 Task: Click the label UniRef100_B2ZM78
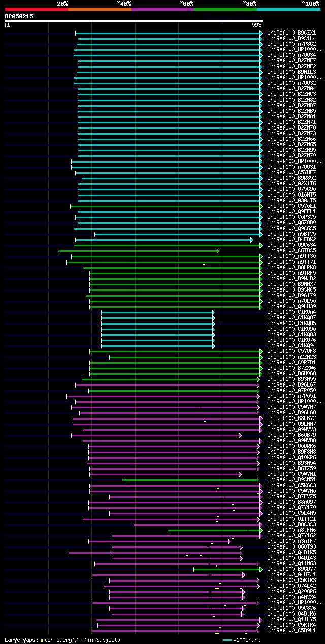tap(292, 128)
